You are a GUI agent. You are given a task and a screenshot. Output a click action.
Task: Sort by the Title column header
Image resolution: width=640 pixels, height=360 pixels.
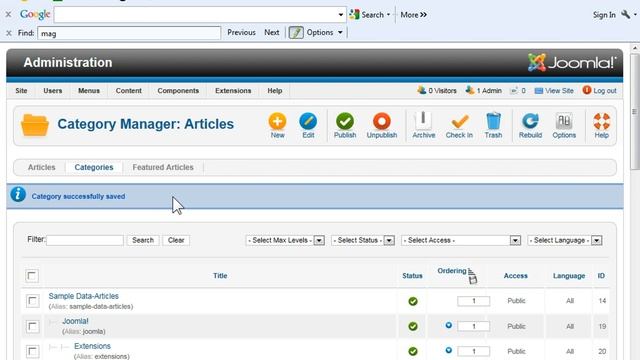click(220, 276)
